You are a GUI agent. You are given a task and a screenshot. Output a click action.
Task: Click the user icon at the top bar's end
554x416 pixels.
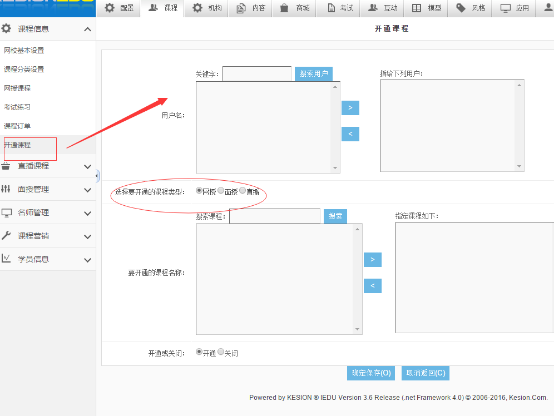point(548,7)
